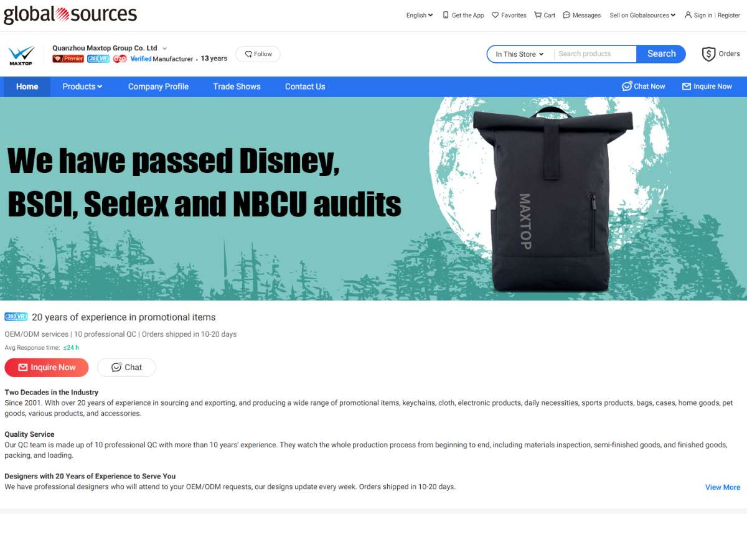Click the blue Search button

tap(661, 54)
